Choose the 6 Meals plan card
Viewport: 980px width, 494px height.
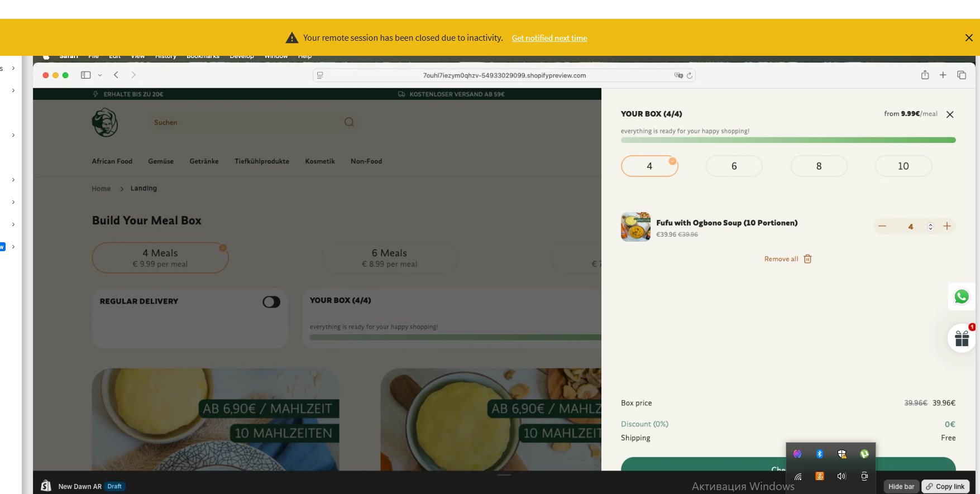click(x=390, y=258)
